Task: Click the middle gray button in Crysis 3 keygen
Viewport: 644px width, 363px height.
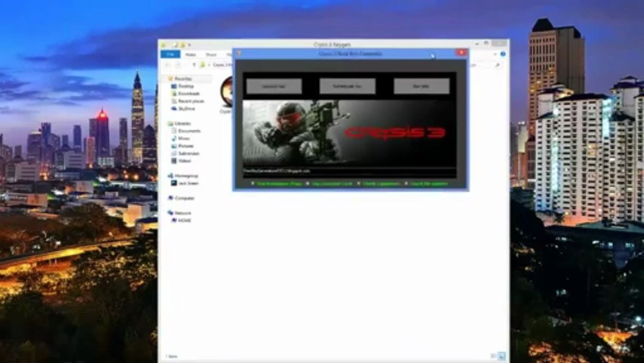Action: tap(347, 86)
